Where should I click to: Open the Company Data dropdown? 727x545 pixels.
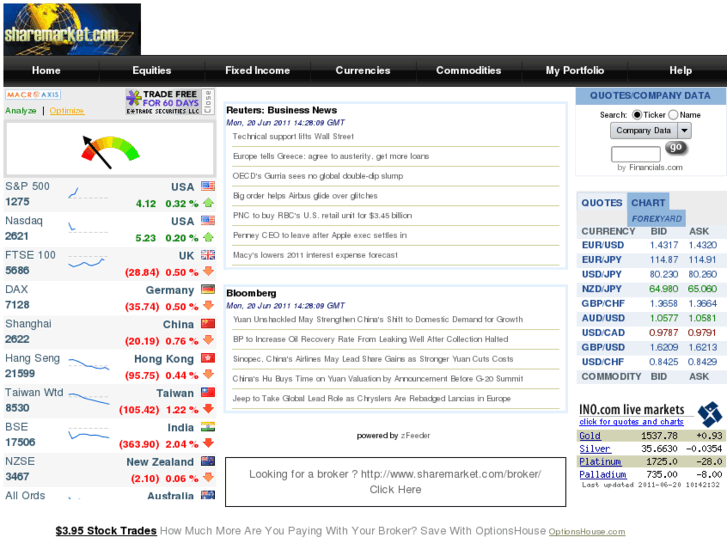click(x=650, y=131)
